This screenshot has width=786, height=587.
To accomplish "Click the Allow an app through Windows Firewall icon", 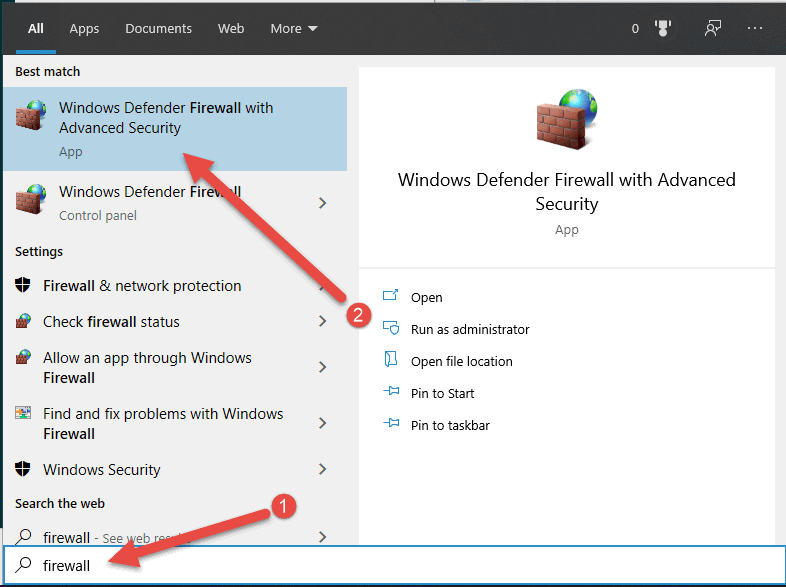I will click(x=23, y=357).
